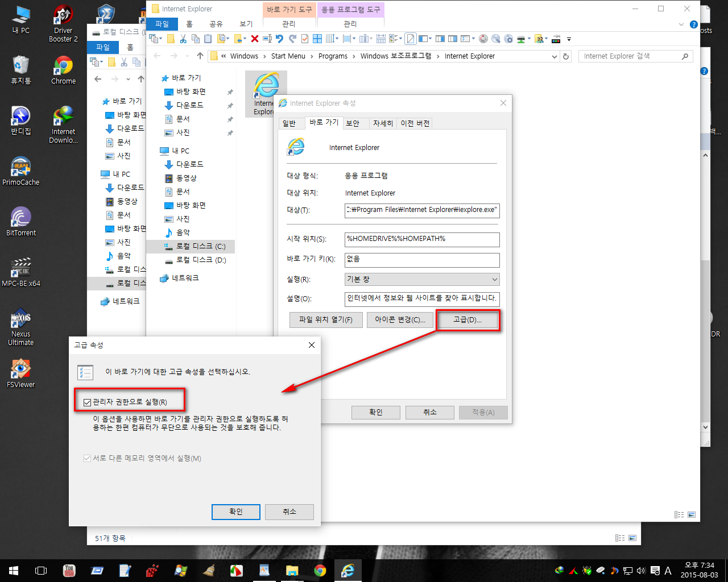Switch to the 보안 tab

353,123
